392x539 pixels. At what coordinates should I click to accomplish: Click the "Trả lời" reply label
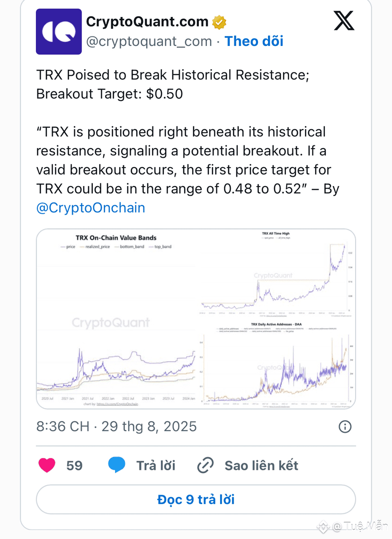156,466
